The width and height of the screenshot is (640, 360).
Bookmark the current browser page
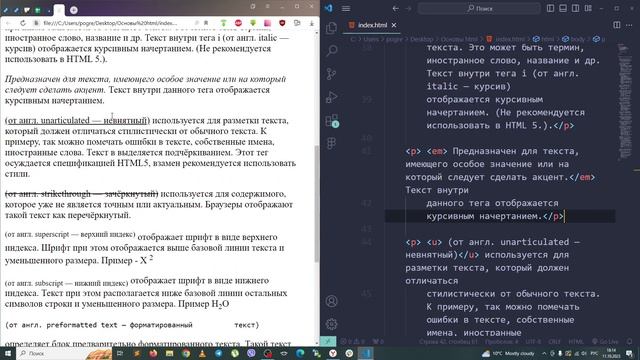tap(206, 23)
